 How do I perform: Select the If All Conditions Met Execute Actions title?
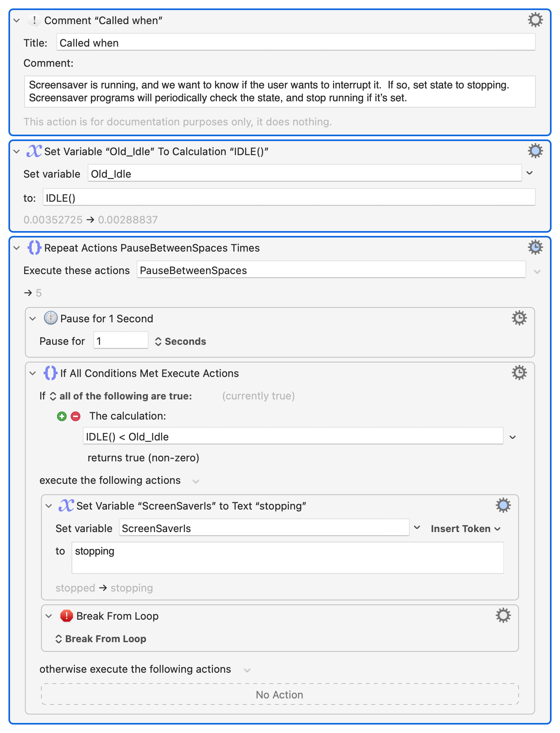point(149,373)
